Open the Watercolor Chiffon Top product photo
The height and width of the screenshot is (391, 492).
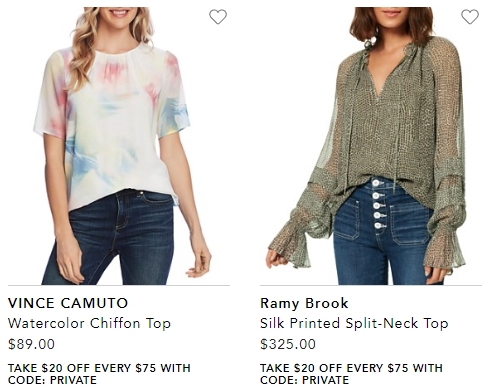pyautogui.click(x=119, y=146)
